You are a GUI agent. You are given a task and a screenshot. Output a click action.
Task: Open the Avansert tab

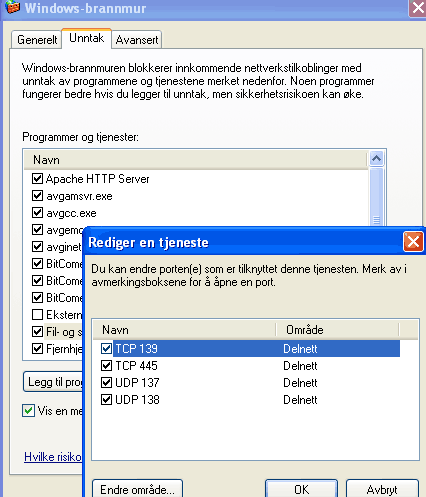pyautogui.click(x=137, y=40)
